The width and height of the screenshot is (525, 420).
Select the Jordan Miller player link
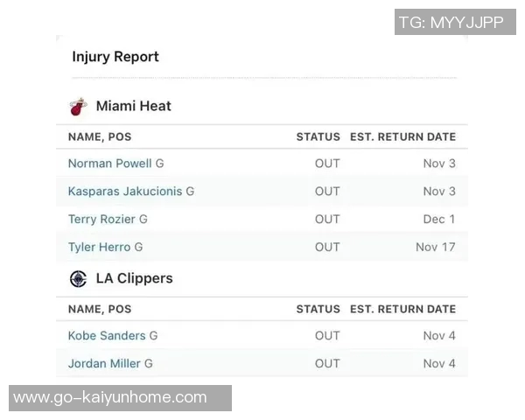104,364
